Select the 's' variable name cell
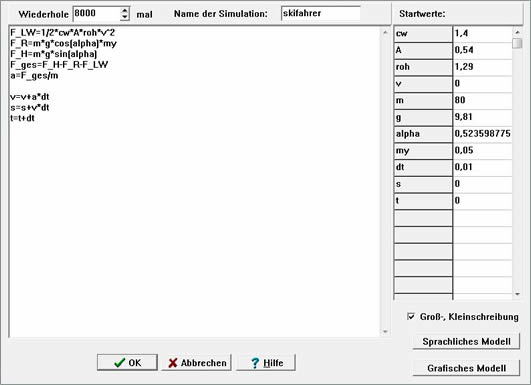This screenshot has width=531, height=385. (x=423, y=184)
